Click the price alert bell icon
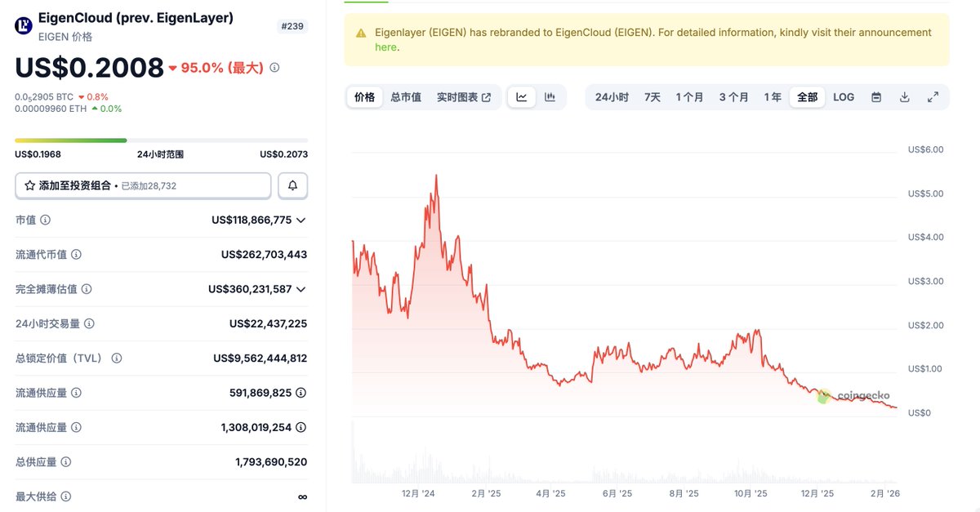 [292, 185]
